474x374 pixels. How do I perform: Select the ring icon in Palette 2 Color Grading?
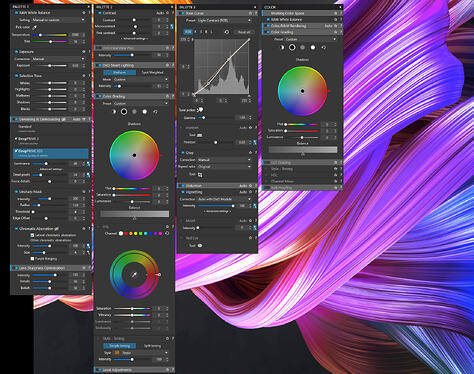tap(124, 112)
